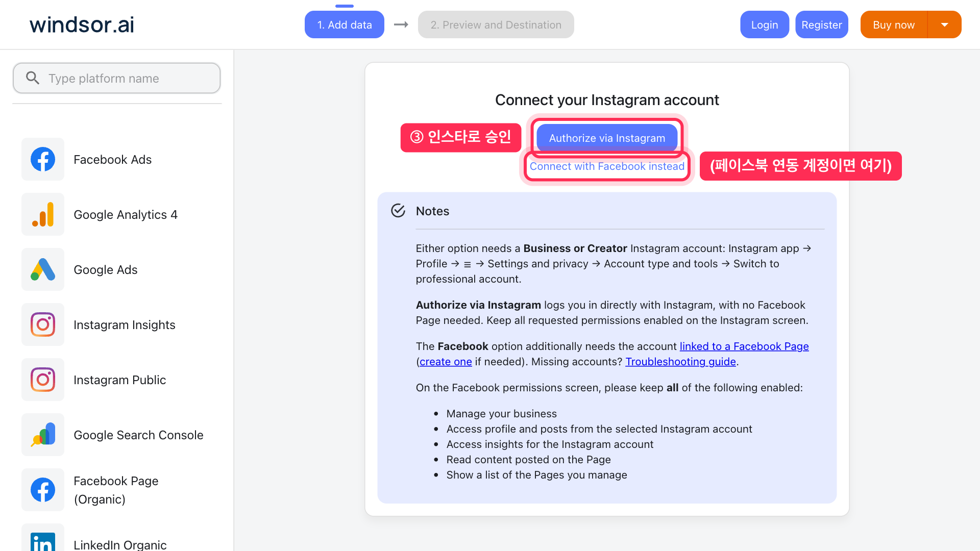The width and height of the screenshot is (980, 551).
Task: Select the LinkedIn Organic icon
Action: pyautogui.click(x=43, y=539)
